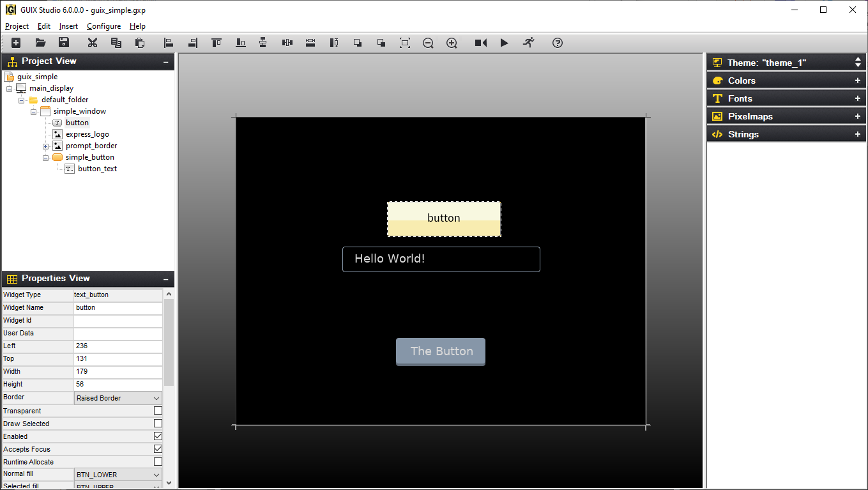Open a project with the folder toolbar icon
This screenshot has height=490, width=868.
point(40,43)
